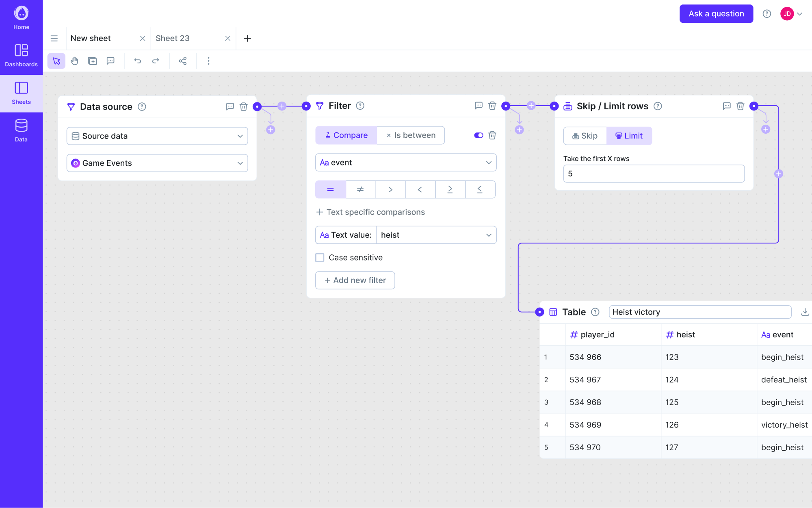Switch to Skip mode
Screen dimensions: 812x508
tap(585, 136)
